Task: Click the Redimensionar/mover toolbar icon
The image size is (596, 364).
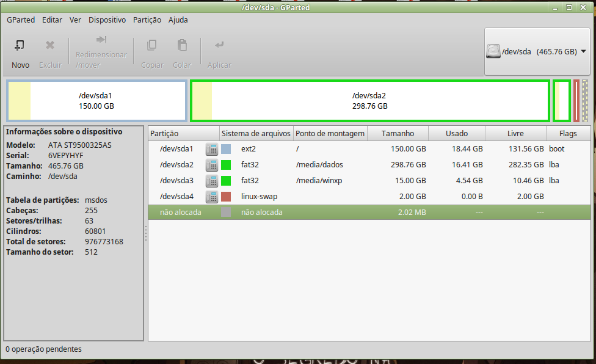Action: (101, 40)
